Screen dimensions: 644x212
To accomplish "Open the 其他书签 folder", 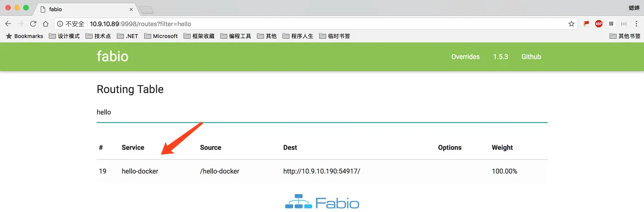I will point(625,36).
